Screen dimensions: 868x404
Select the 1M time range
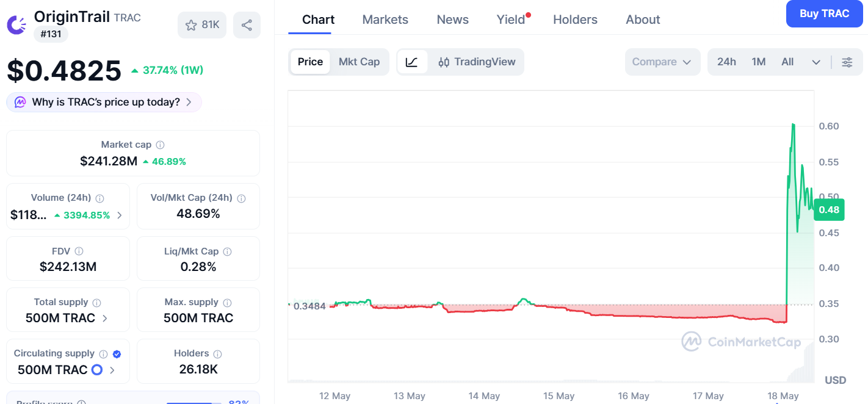point(758,62)
